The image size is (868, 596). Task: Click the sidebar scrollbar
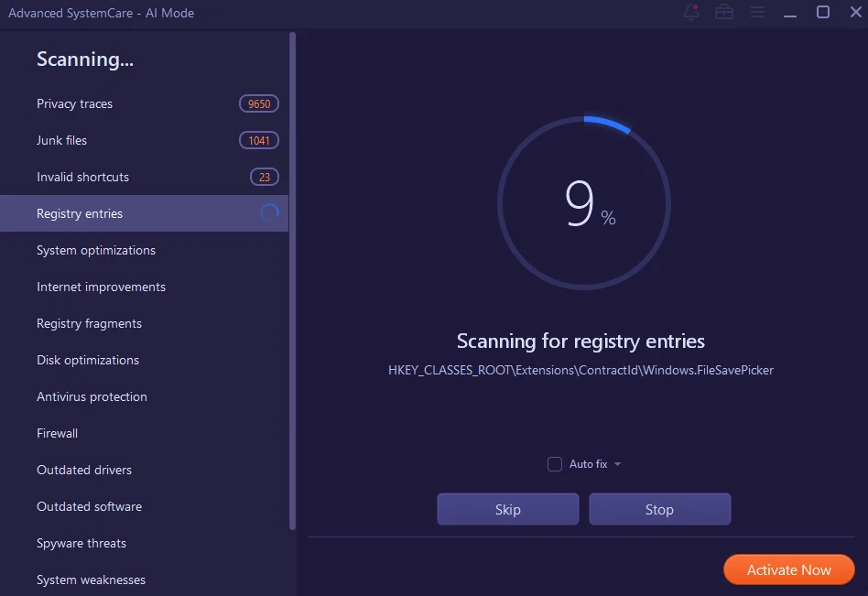(293, 275)
